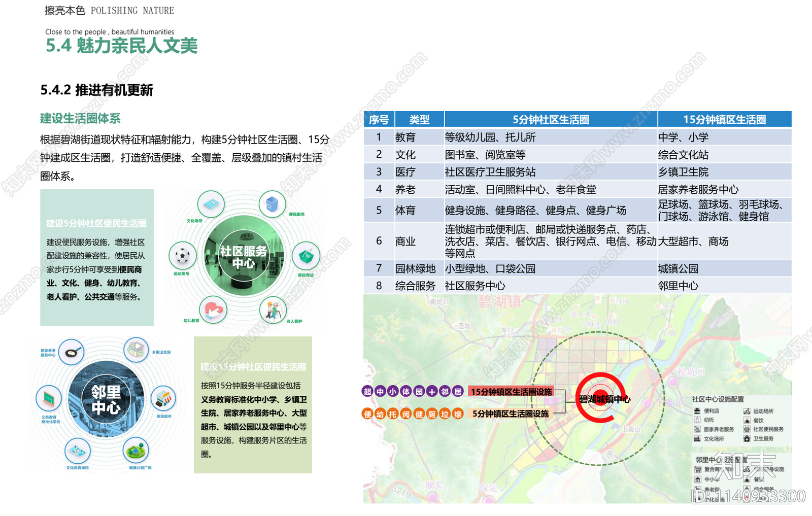This screenshot has width=812, height=516.
Task: Click the 社区服务中心 center circle image
Action: (x=243, y=256)
